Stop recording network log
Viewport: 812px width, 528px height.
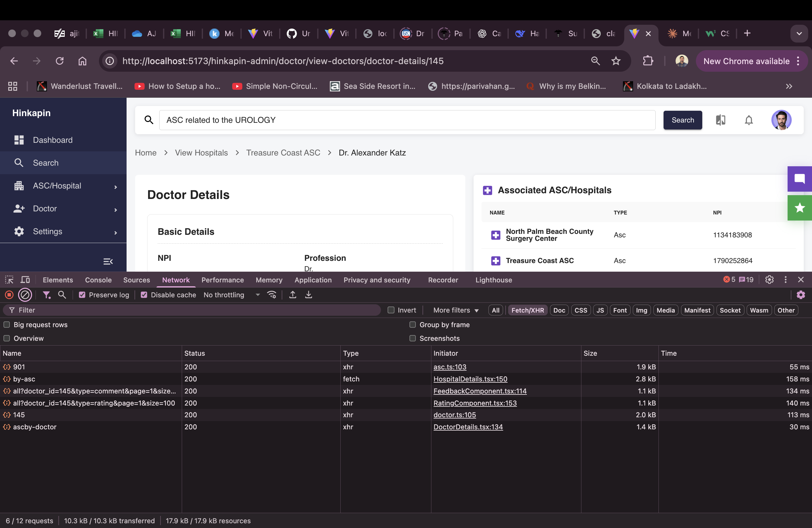9,295
